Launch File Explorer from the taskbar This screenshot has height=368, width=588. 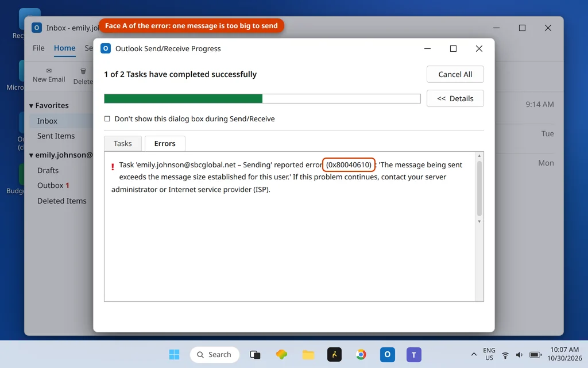point(308,354)
